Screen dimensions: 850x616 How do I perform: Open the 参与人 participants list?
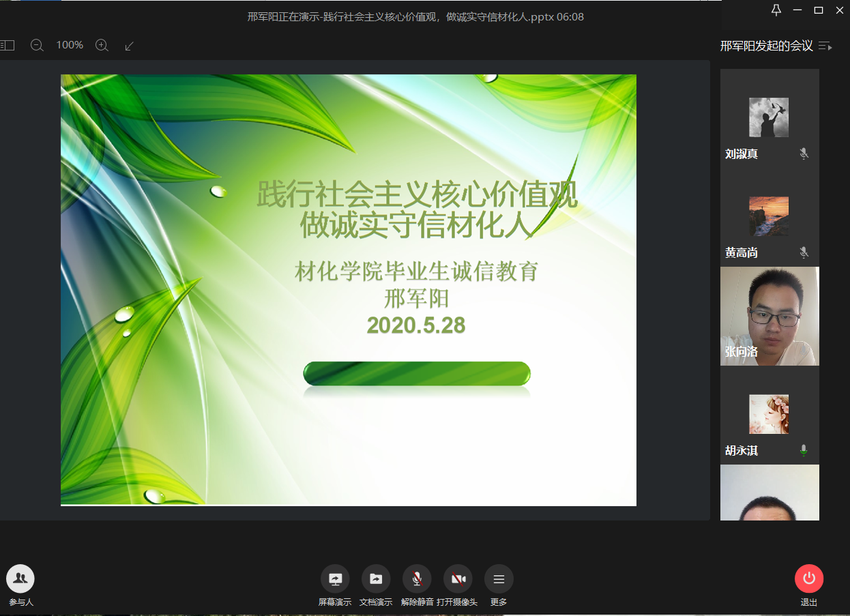(x=20, y=579)
